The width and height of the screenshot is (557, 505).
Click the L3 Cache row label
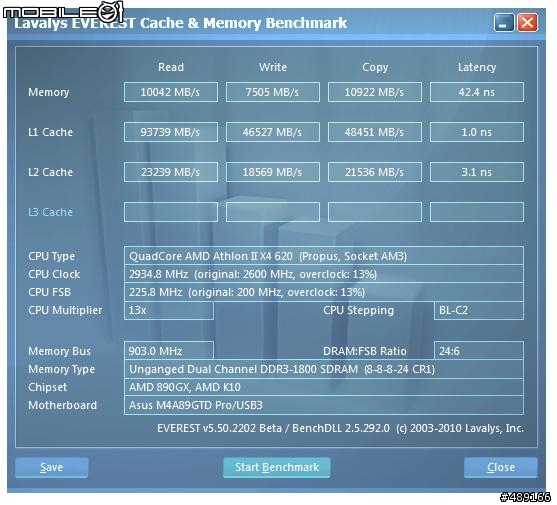[x=50, y=212]
